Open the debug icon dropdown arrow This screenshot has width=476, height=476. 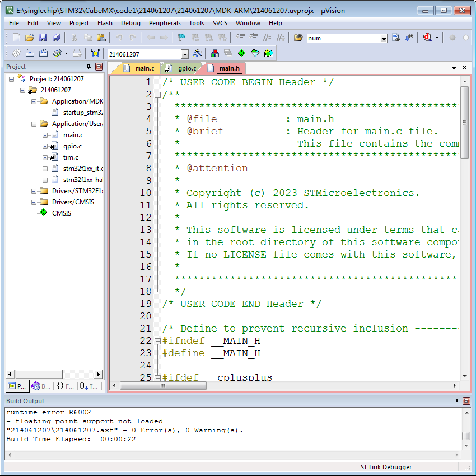[437, 38]
